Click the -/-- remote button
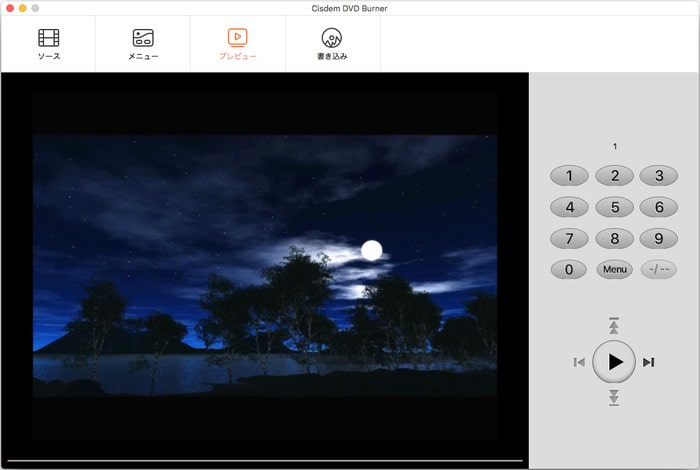 point(659,270)
